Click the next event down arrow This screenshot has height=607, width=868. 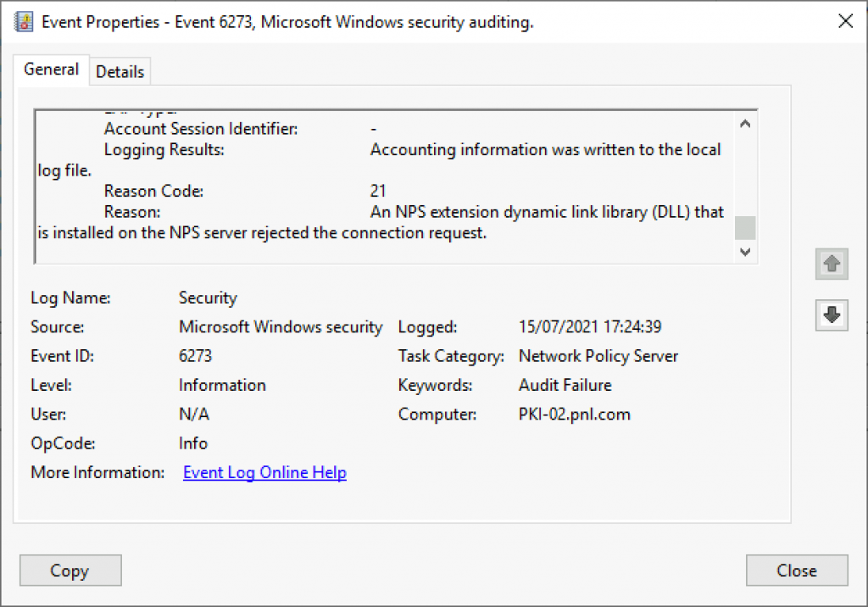[x=832, y=315]
